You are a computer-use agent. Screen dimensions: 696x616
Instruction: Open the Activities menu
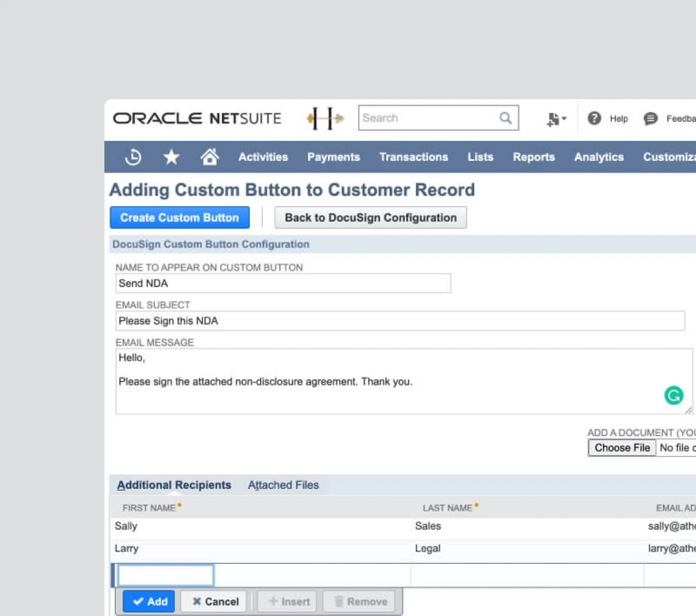point(263,157)
